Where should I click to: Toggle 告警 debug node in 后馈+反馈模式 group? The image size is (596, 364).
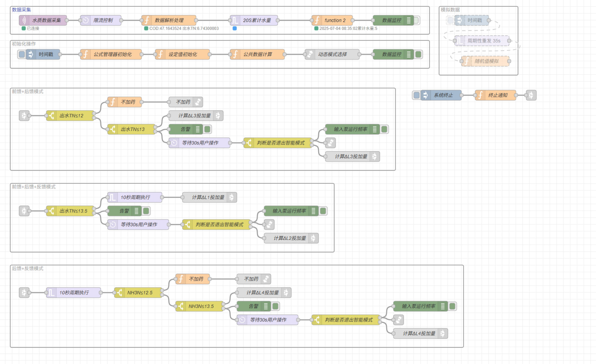coord(275,306)
